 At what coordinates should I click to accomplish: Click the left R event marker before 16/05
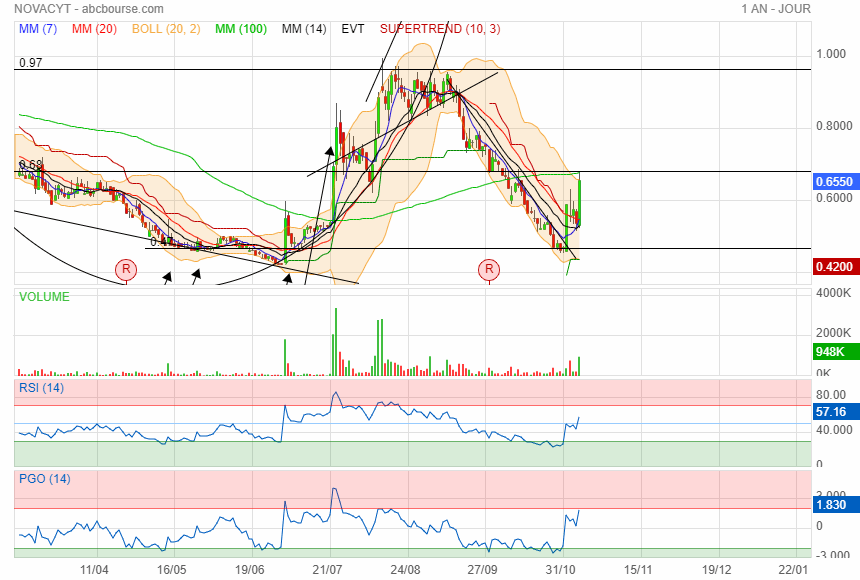point(126,269)
